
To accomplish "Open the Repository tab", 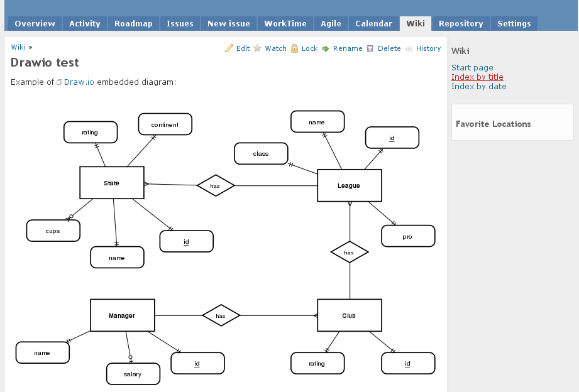I will 461,24.
